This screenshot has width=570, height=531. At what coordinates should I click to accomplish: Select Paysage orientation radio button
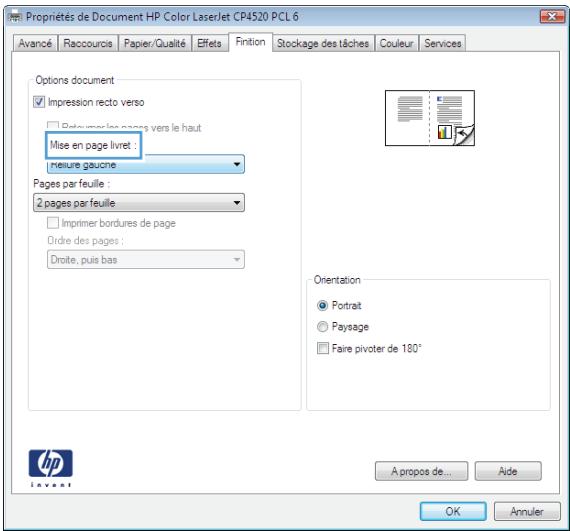coord(322,326)
